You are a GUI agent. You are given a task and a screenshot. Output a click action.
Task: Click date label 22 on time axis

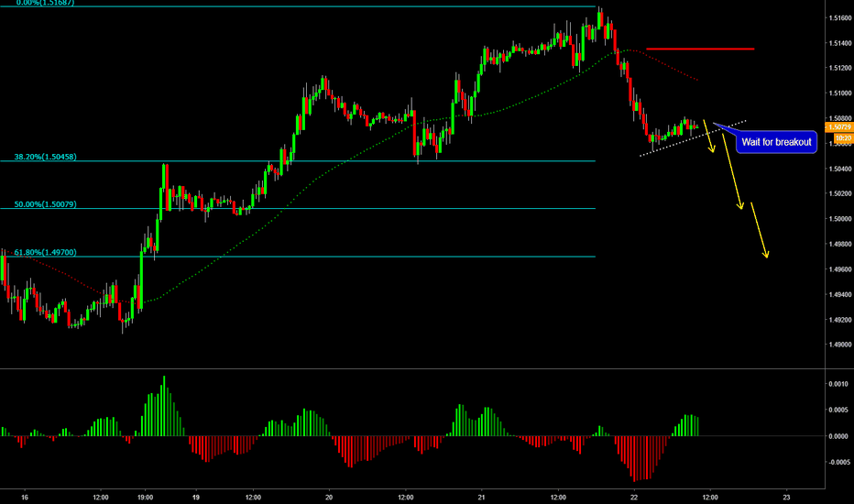coord(634,498)
